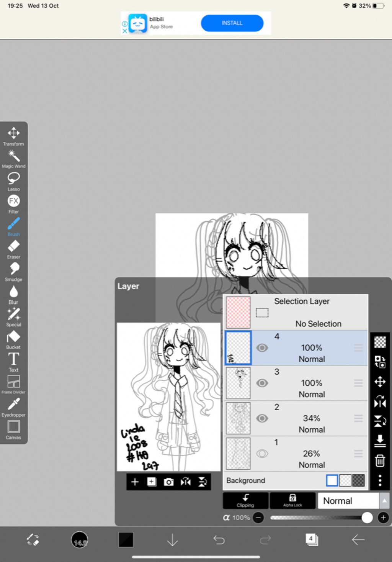Screen dimensions: 392x562
Task: Tap the back arrow in bottom bar
Action: point(358,540)
